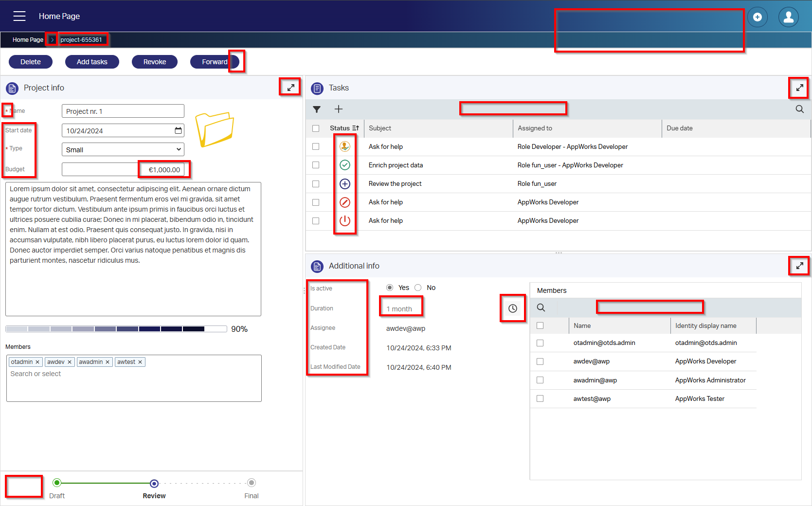This screenshot has width=812, height=506.
Task: Click the Duration clock icon
Action: pos(513,308)
